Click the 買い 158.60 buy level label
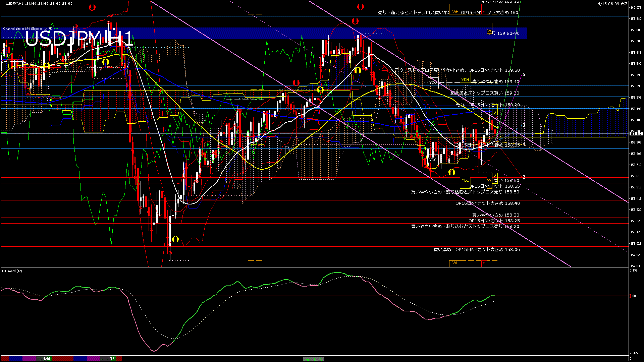The height and width of the screenshot is (362, 644). pos(506,181)
